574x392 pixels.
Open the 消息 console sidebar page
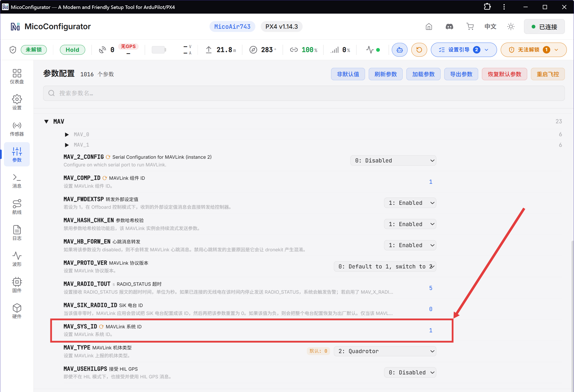coord(17,181)
